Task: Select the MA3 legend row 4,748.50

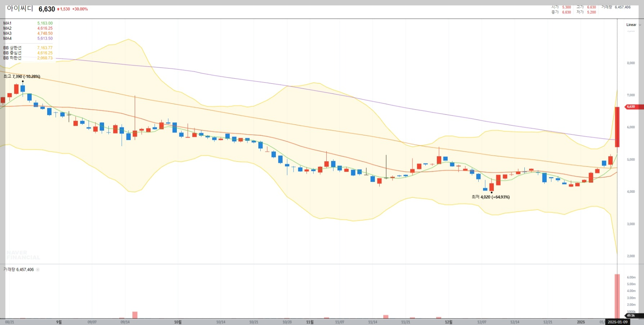Action: coord(28,33)
